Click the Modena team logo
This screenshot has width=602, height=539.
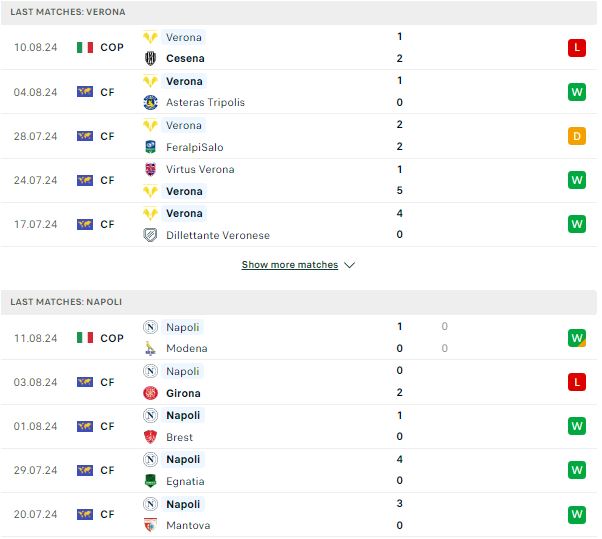(150, 348)
